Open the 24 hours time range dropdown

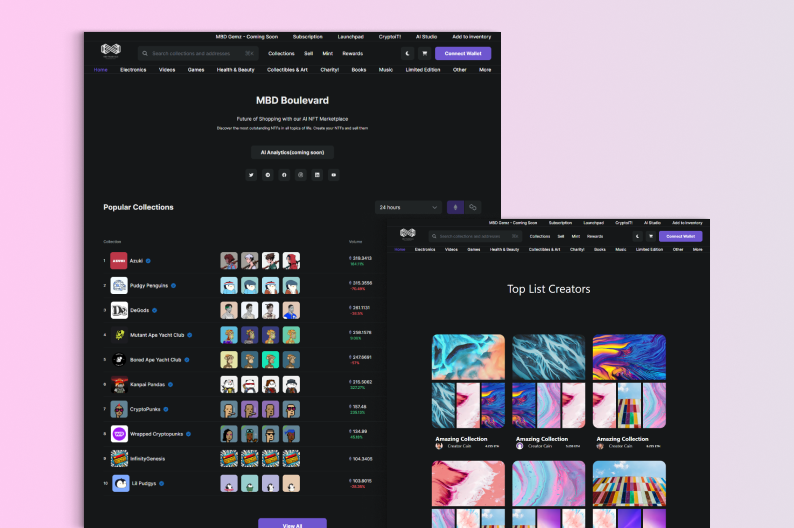[408, 207]
